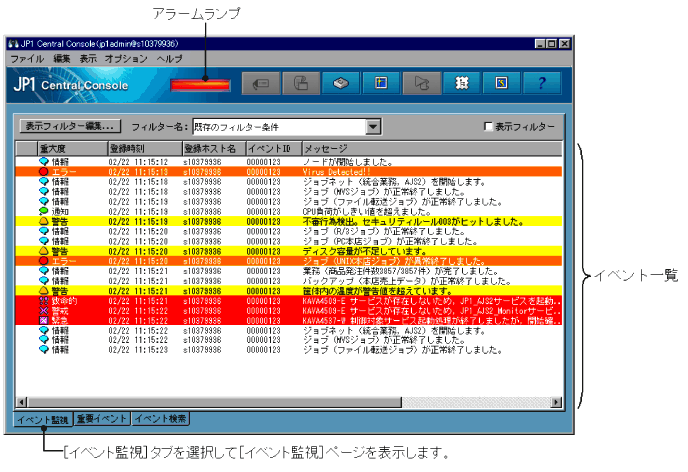Switch to the 重要イベント tab

(x=101, y=419)
